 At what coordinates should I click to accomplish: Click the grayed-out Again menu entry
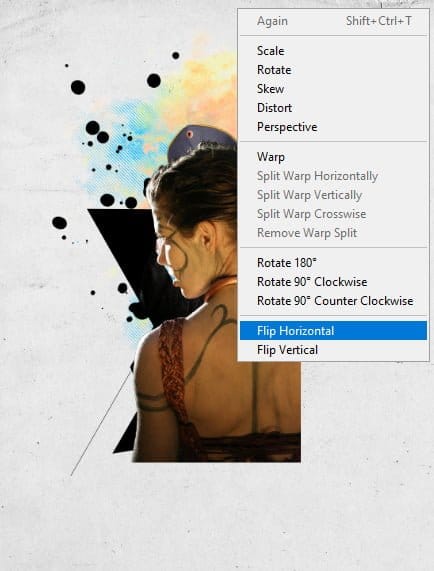pos(333,21)
